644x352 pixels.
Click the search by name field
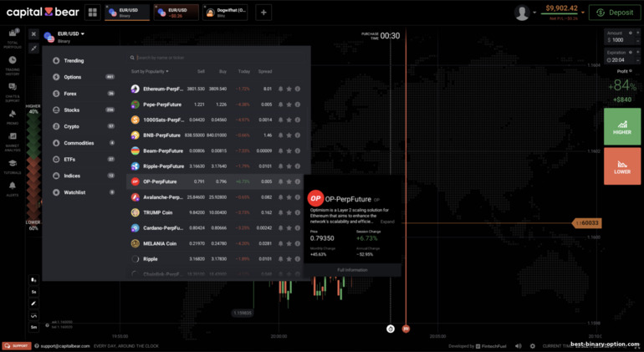pyautogui.click(x=217, y=58)
